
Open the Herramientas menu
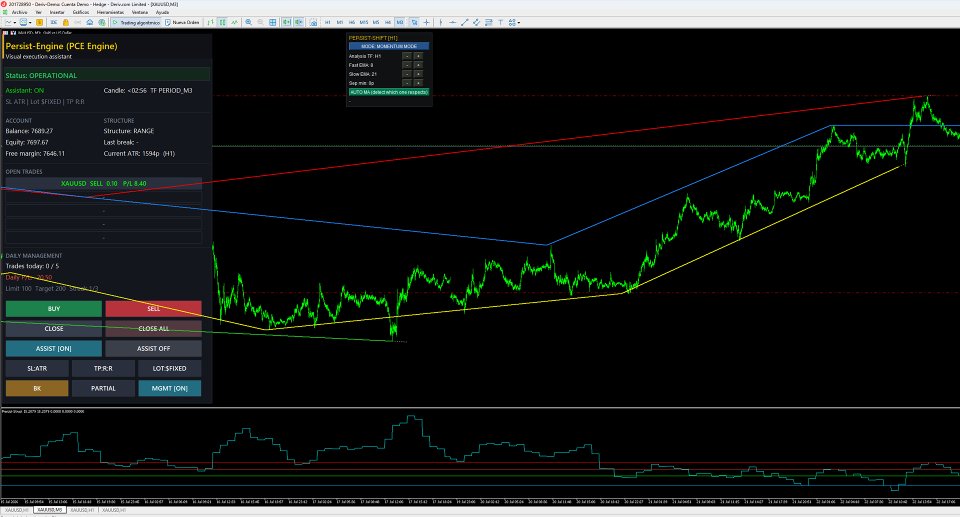tap(110, 12)
